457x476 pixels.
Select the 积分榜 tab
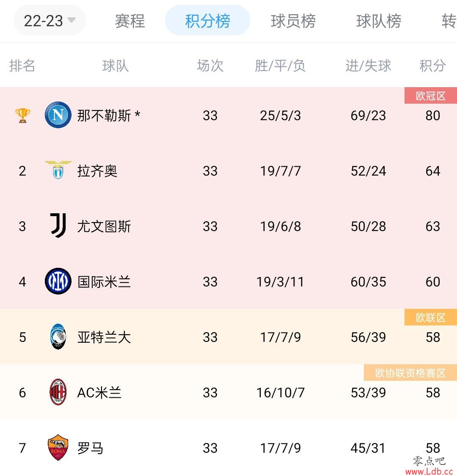(208, 20)
